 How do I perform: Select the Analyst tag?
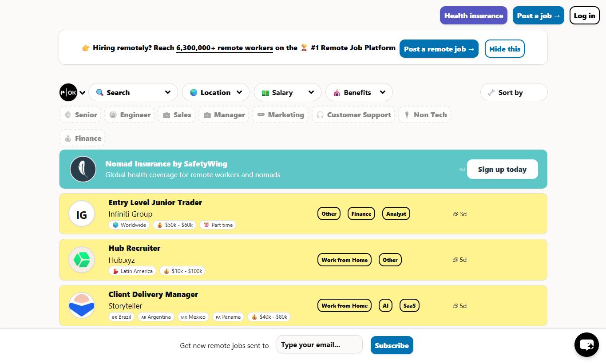[x=396, y=214]
